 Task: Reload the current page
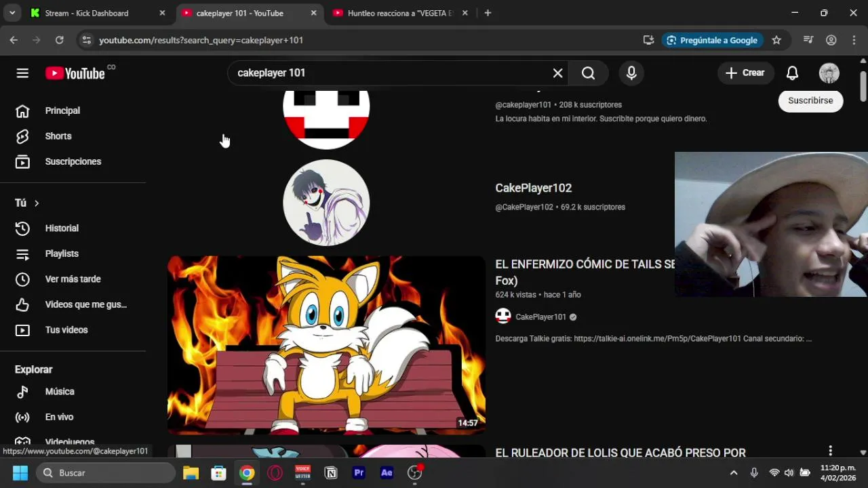click(x=60, y=40)
